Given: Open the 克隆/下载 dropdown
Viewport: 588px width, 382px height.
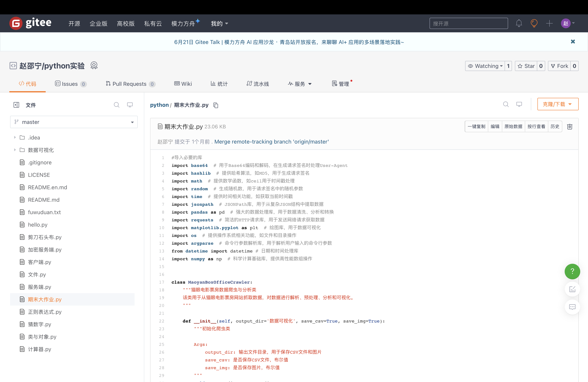Looking at the screenshot, I should pos(558,104).
